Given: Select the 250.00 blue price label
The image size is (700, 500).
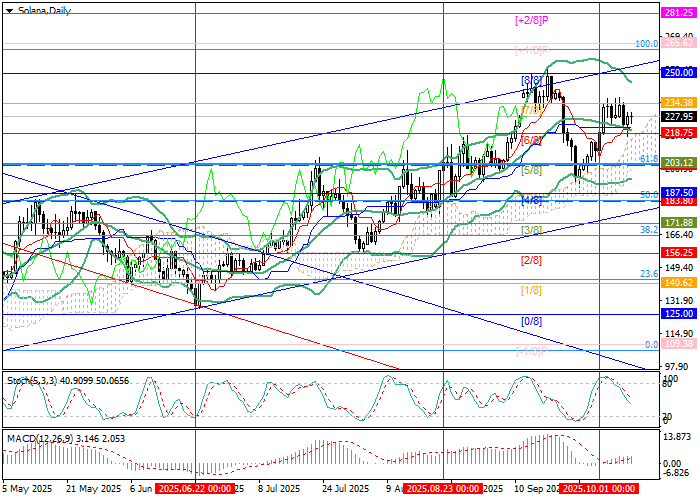Looking at the screenshot, I should coord(678,73).
